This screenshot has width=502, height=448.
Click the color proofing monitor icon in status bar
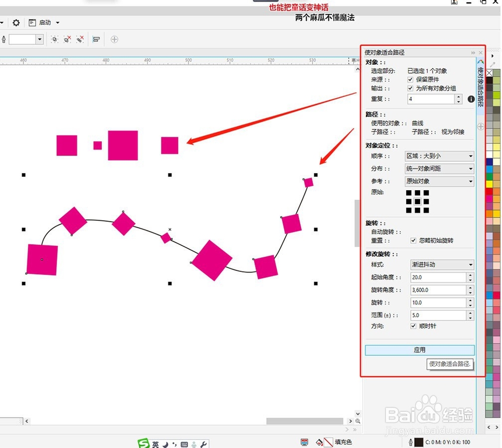[x=305, y=442]
